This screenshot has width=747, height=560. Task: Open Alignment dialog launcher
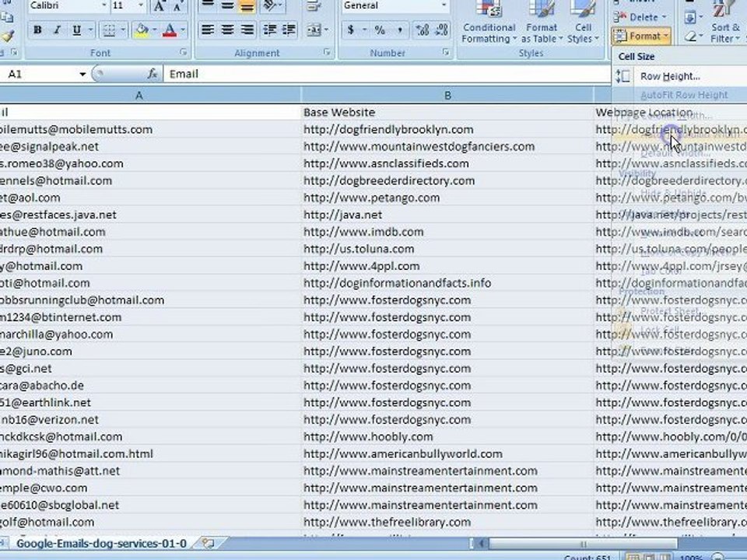click(327, 52)
